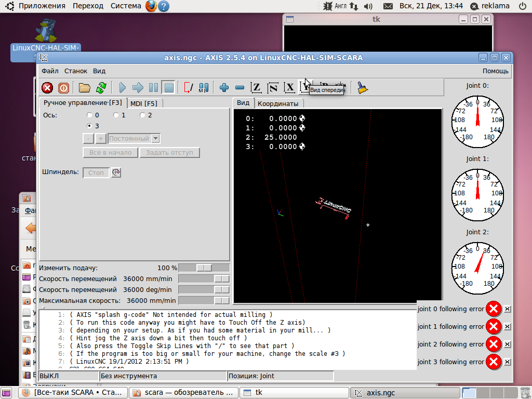Dismiss the joint 0 following error
The height and width of the screenshot is (399, 532).
[x=508, y=309]
